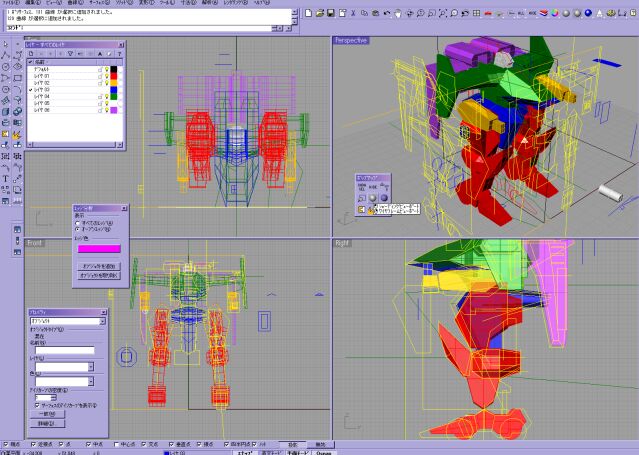
Task: Select the Text T tool in left toolbar
Action: [6, 179]
